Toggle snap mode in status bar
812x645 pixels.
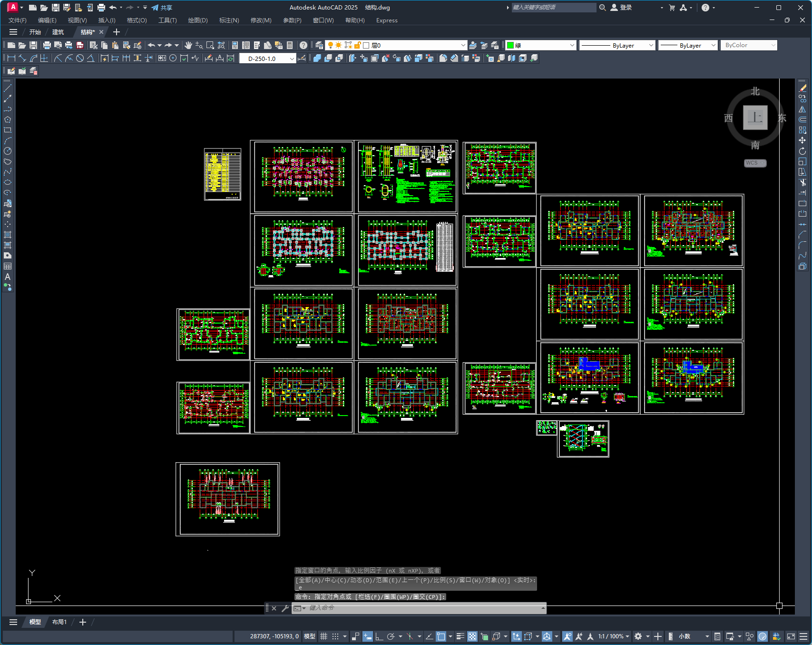(x=335, y=636)
